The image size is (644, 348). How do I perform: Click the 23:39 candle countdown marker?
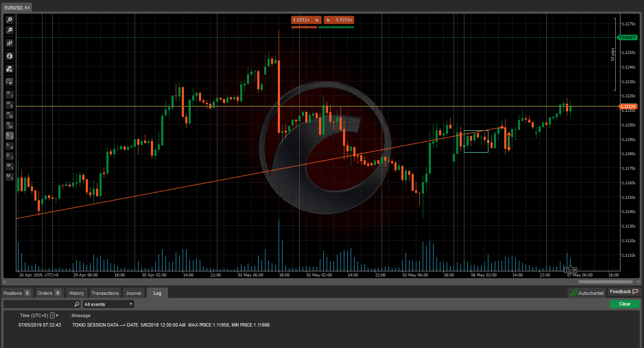pos(570,270)
